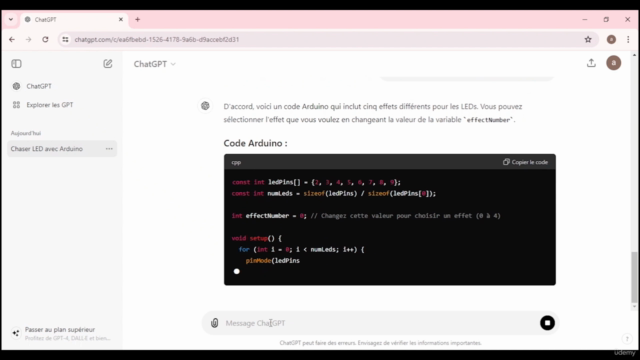Screen dimensions: 640x360
Task: Copy the code with Copier le code
Action: tap(525, 162)
